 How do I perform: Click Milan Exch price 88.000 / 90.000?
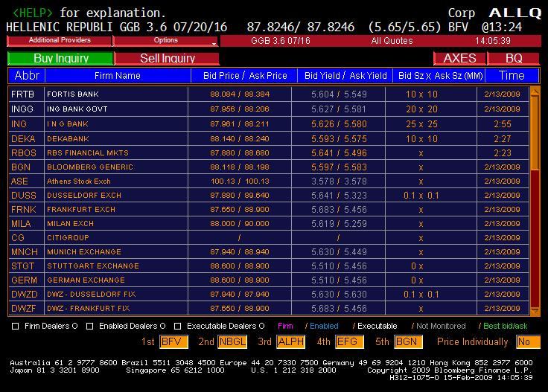240,223
